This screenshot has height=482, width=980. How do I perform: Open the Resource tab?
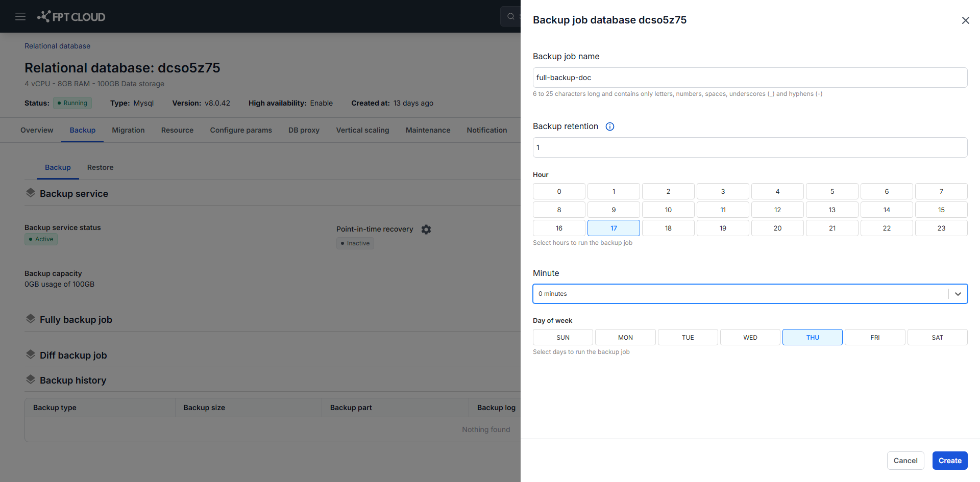[x=177, y=130]
